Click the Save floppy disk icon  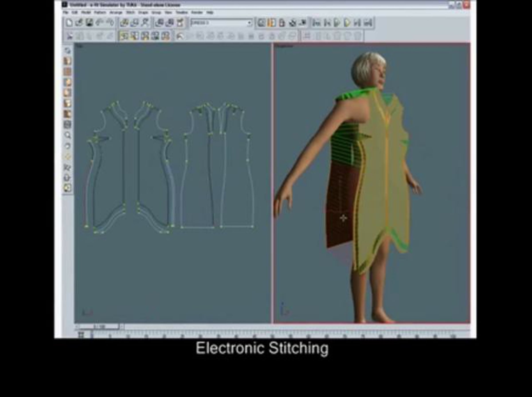coord(89,23)
